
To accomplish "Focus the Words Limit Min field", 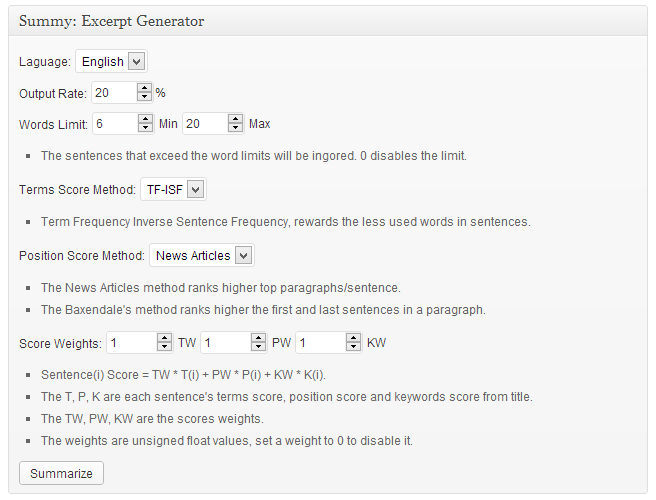I will tap(114, 124).
